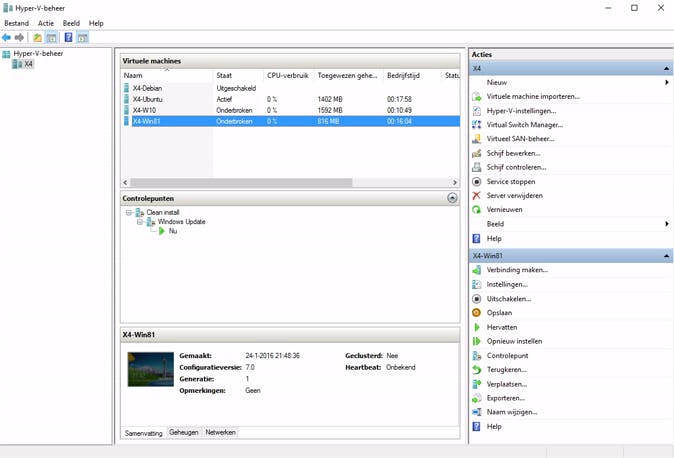Sort by the Staat column header
The width and height of the screenshot is (674, 458).
click(x=238, y=76)
